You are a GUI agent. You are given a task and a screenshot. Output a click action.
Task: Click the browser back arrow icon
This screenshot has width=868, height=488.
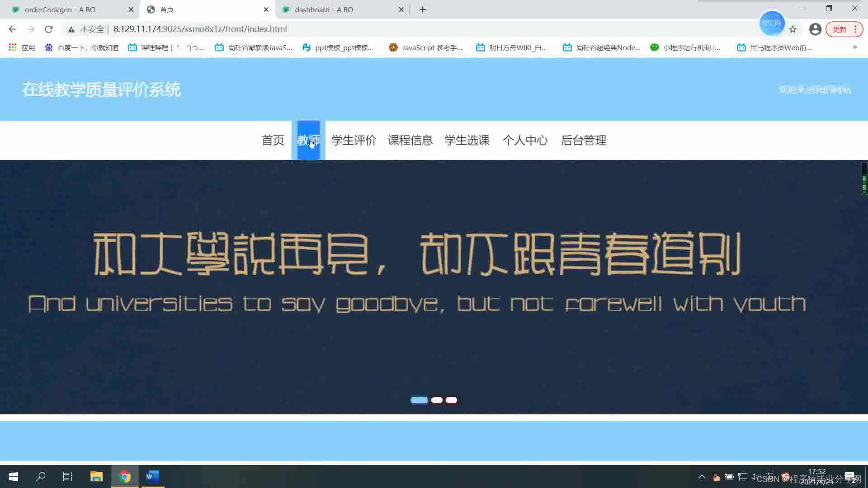12,29
